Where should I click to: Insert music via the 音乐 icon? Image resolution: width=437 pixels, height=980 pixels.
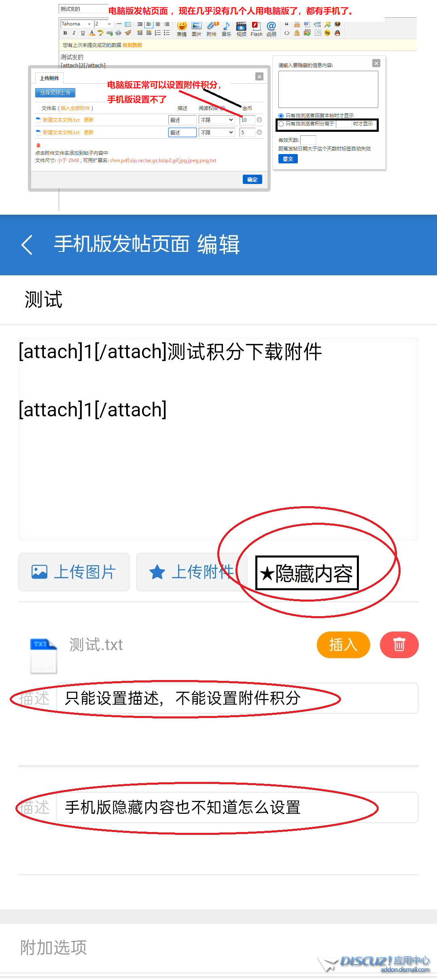(227, 29)
